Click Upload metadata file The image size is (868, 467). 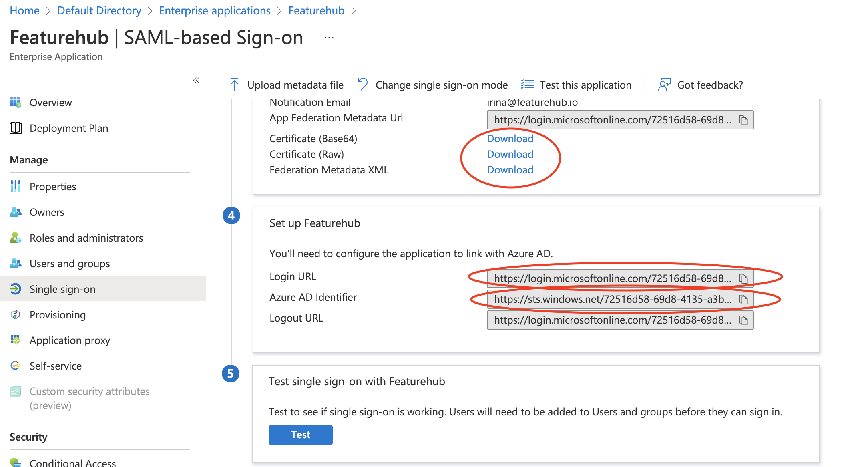295,85
